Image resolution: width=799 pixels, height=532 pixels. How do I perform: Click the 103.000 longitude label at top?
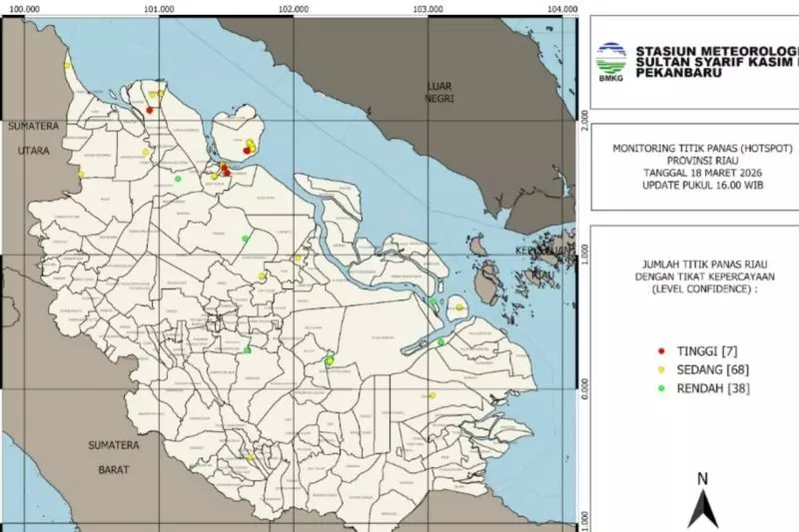click(427, 9)
